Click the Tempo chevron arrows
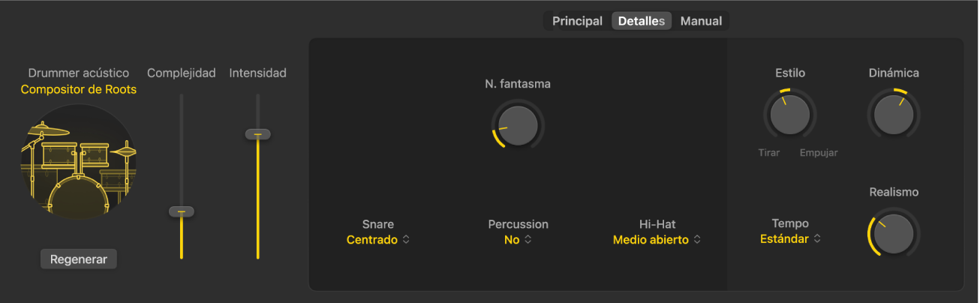The width and height of the screenshot is (980, 303). click(817, 239)
